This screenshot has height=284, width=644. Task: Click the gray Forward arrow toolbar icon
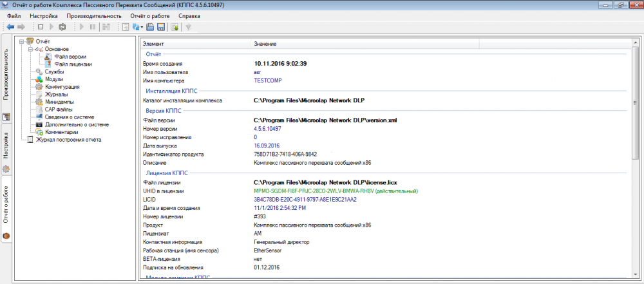[21, 27]
